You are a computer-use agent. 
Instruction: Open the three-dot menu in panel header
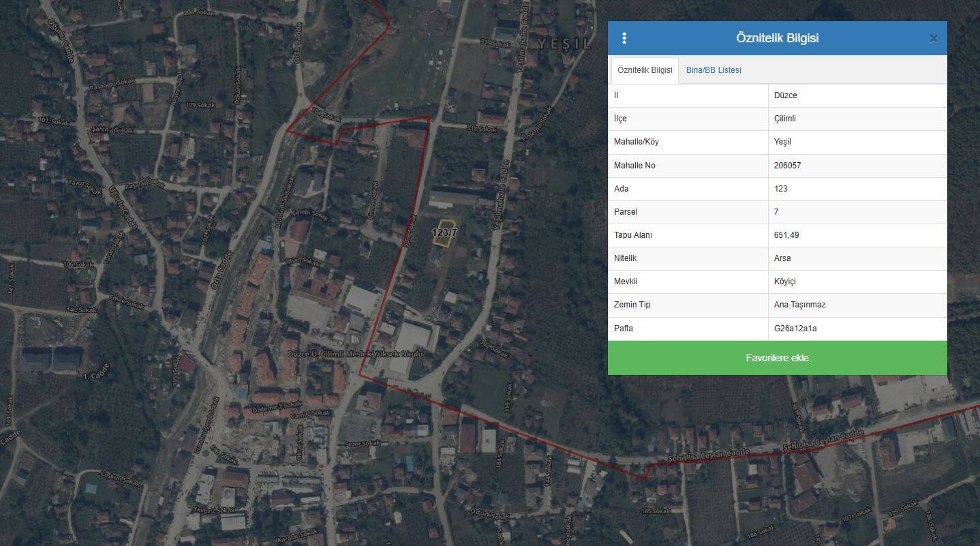pyautogui.click(x=624, y=38)
